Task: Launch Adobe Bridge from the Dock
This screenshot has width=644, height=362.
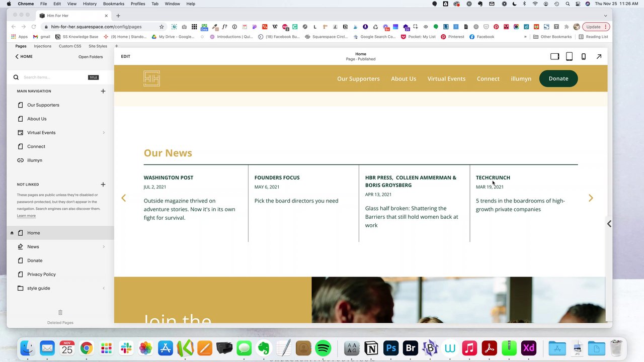Action: pos(411,348)
